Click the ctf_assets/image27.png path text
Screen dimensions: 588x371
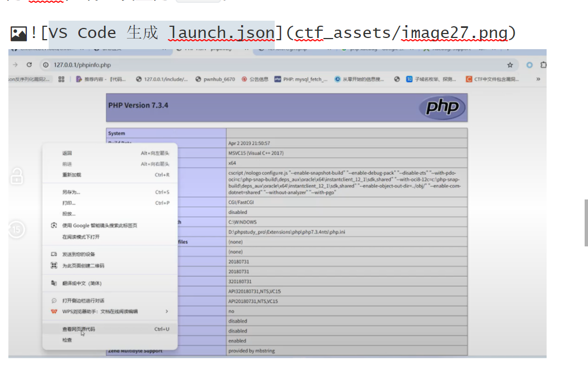coord(401,33)
